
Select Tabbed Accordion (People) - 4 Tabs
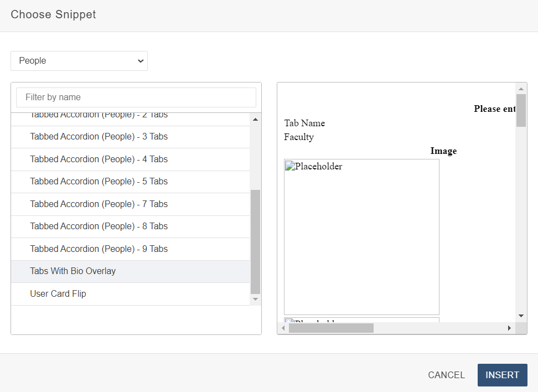tap(99, 159)
